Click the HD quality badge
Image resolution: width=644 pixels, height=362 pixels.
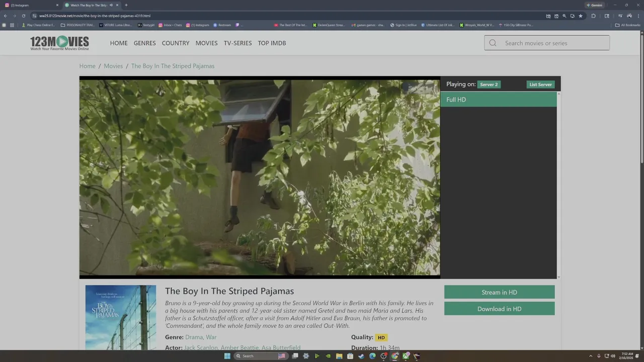pyautogui.click(x=381, y=337)
